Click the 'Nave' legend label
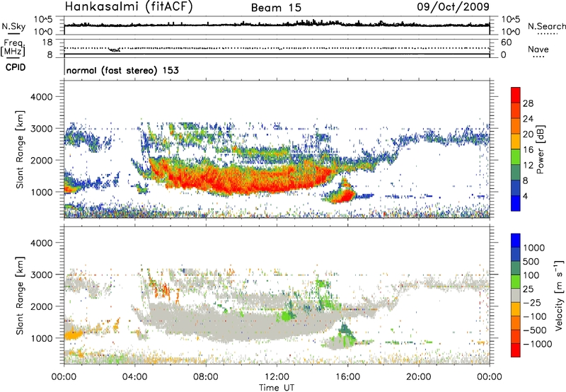This screenshot has height=392, width=566. coord(538,49)
